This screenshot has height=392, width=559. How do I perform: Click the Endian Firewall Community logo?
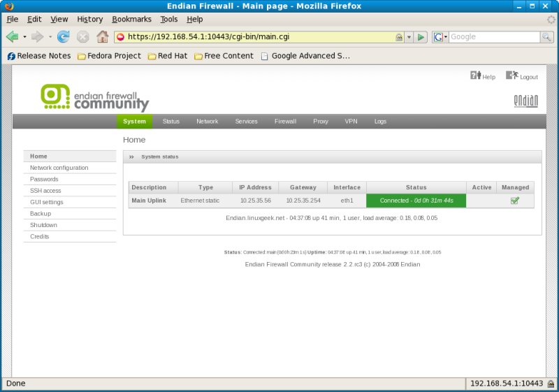(x=95, y=98)
